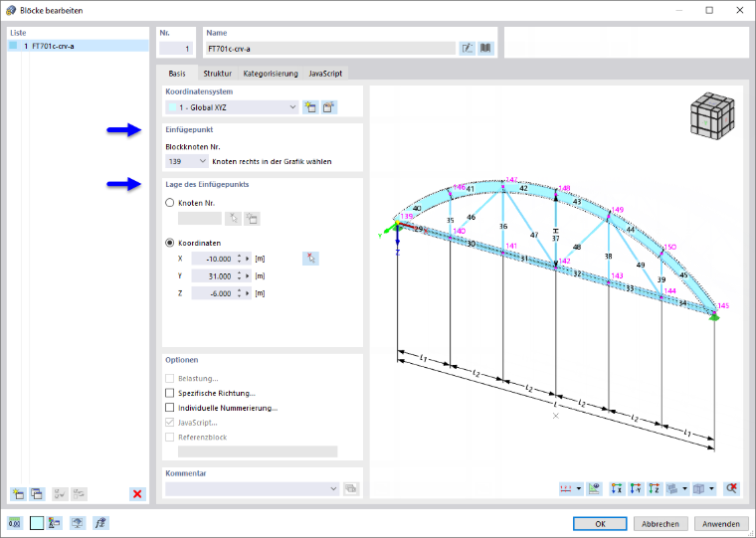Click the select node in graphic icon
This screenshot has height=538, width=756.
click(x=234, y=219)
